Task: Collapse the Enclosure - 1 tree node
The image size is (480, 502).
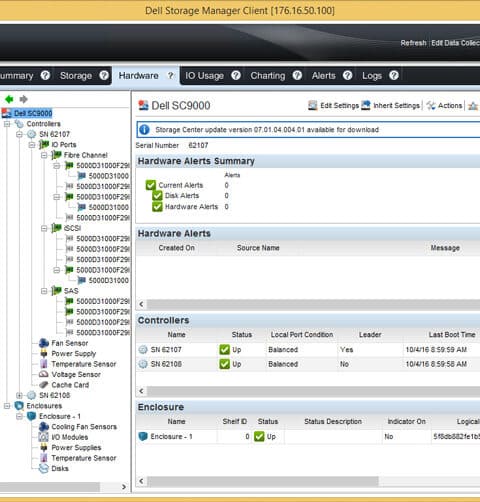Action: (x=19, y=416)
